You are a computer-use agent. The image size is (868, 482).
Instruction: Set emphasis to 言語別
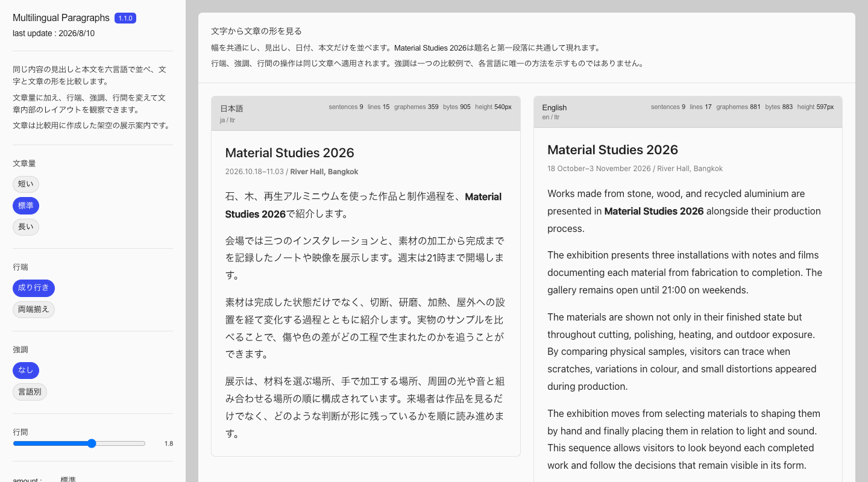(x=30, y=392)
